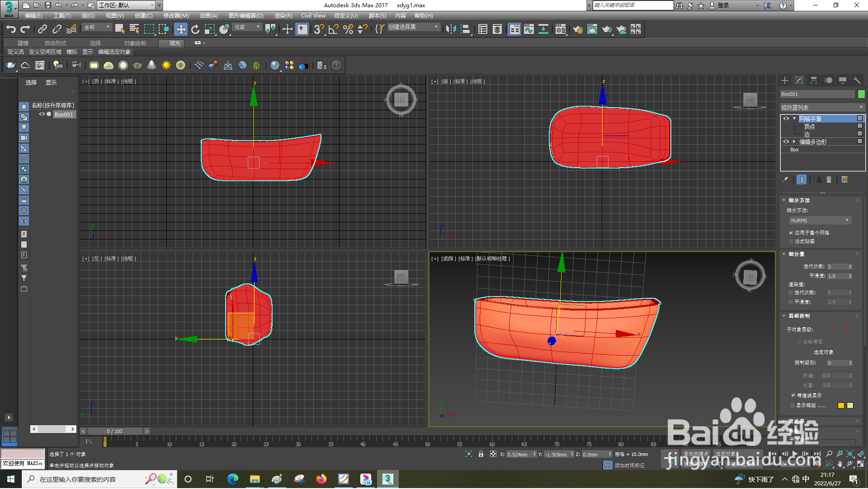Hide the 编辑多边形 modifier via eye icon
The width and height of the screenshot is (868, 489).
click(x=786, y=142)
